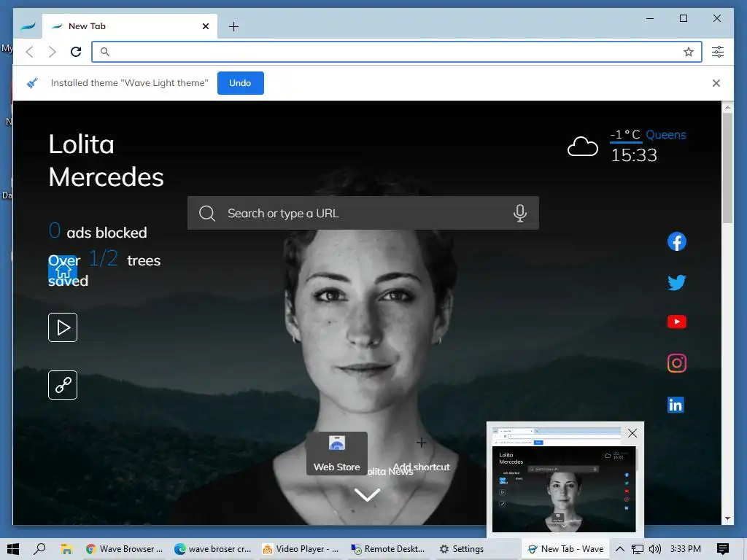747x560 pixels.
Task: Click New Tab - Wave taskbar button
Action: [565, 549]
